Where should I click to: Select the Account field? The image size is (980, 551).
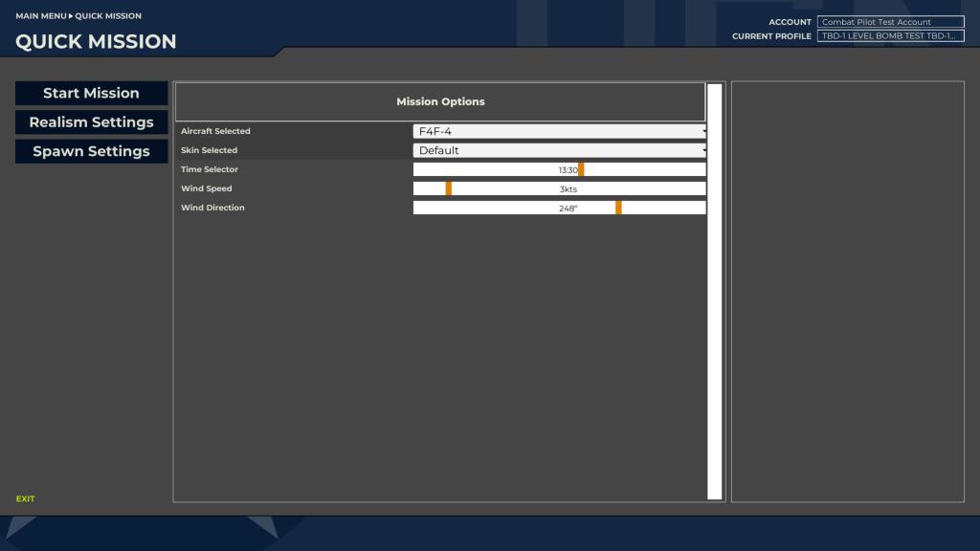(890, 22)
